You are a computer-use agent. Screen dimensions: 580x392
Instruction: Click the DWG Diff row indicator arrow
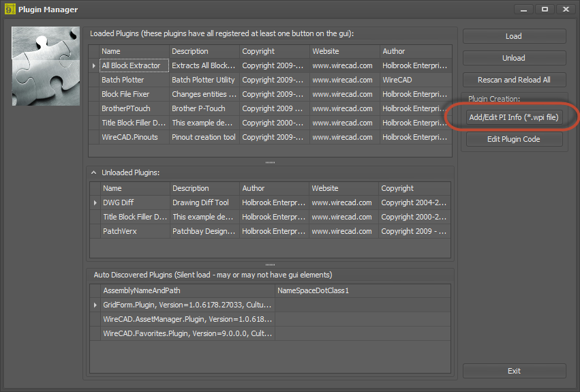[95, 203]
